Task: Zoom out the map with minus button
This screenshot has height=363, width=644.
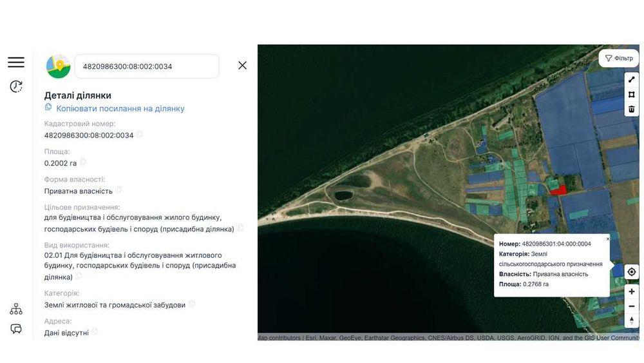Action: (x=632, y=306)
